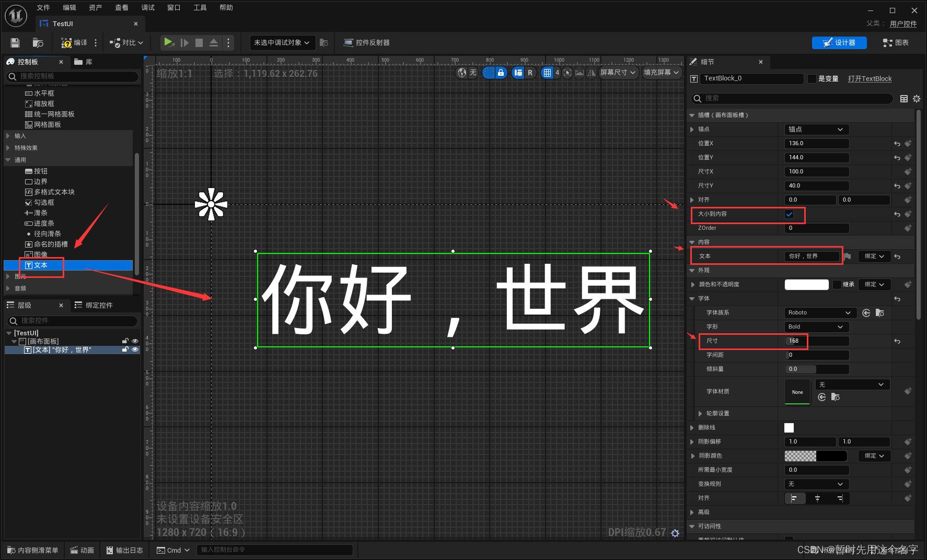This screenshot has height=560, width=927.
Task: Toggle visibility eye of the Canvas Panel layer
Action: (x=135, y=341)
